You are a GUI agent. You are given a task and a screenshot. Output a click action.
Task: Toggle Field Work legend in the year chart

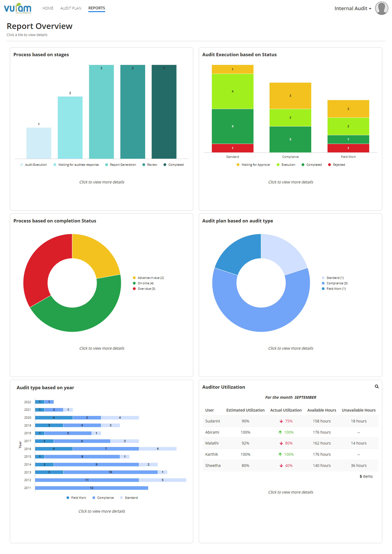coord(76,498)
